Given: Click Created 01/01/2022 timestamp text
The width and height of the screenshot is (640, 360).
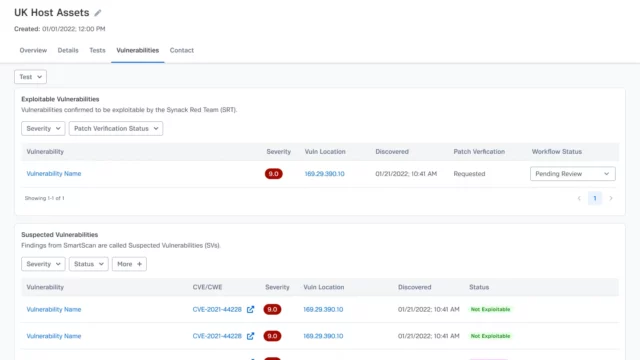Looking at the screenshot, I should 60,29.
